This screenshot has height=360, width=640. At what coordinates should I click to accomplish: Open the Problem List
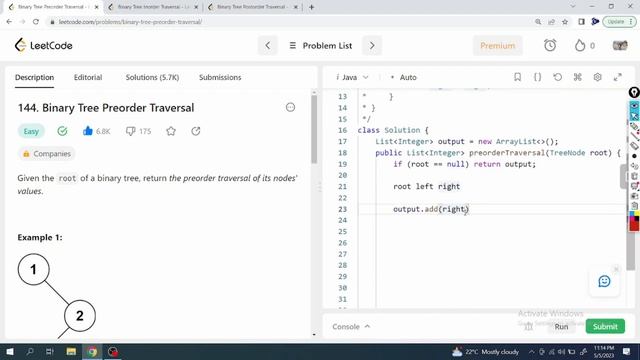tap(321, 46)
